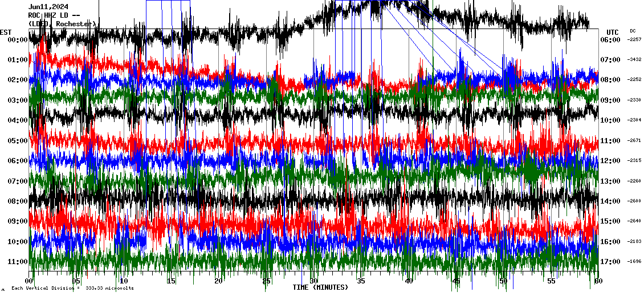Click the EST axis heading
Screen dimensions: 644x296
coord(6,32)
